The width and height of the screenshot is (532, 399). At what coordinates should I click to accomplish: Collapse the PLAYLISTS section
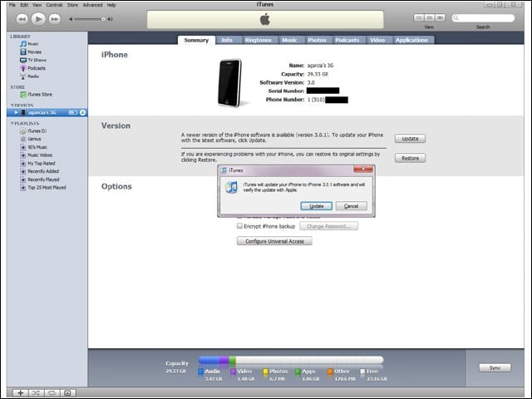(x=12, y=123)
